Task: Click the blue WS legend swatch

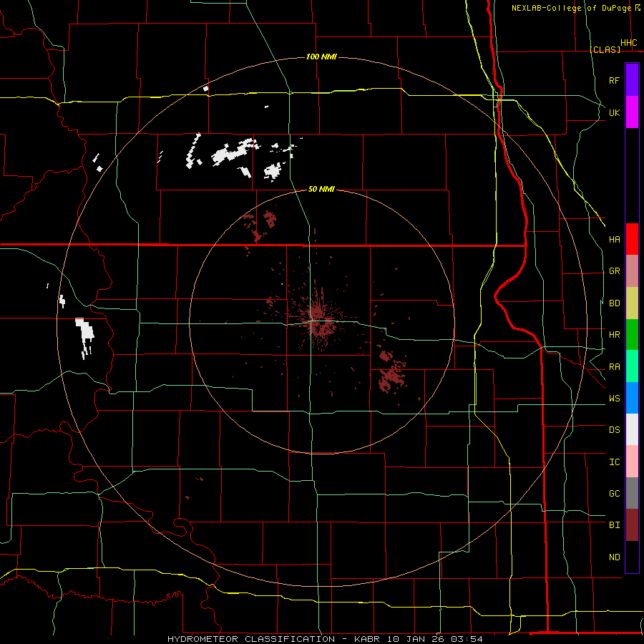Action: coord(632,398)
